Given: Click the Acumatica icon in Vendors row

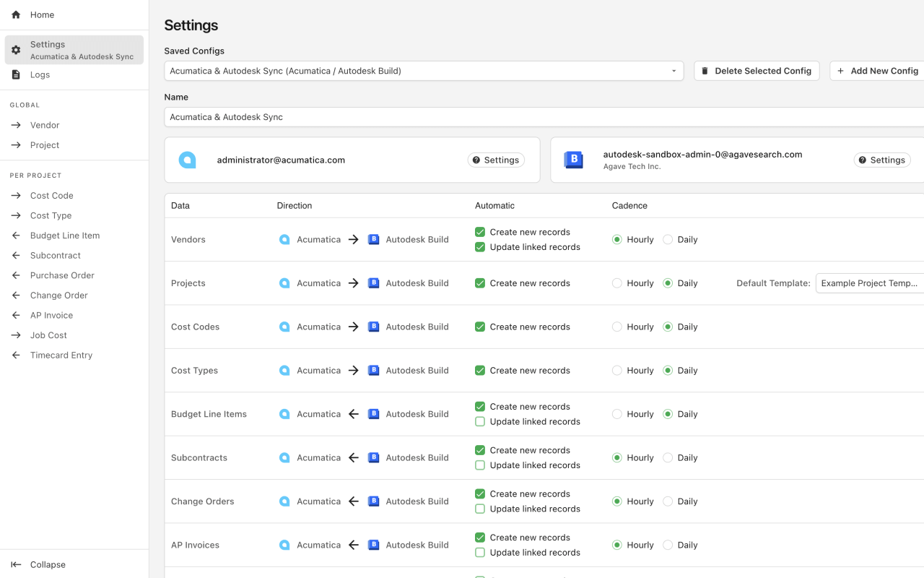Looking at the screenshot, I should pos(284,239).
